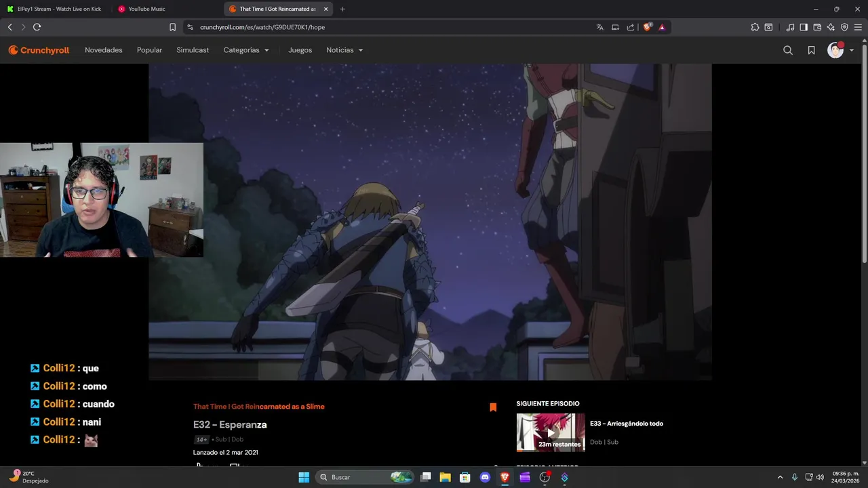This screenshot has width=868, height=488.
Task: Click the Colli12 : cuando chat message
Action: (x=73, y=404)
